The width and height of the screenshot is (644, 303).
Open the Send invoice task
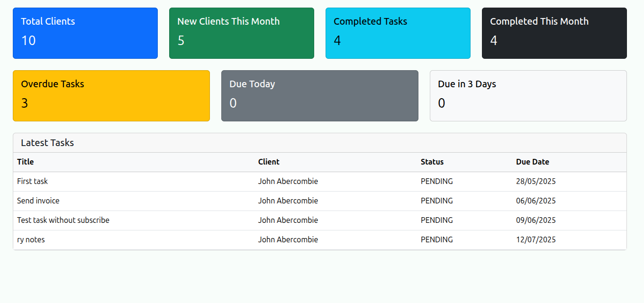pos(38,201)
